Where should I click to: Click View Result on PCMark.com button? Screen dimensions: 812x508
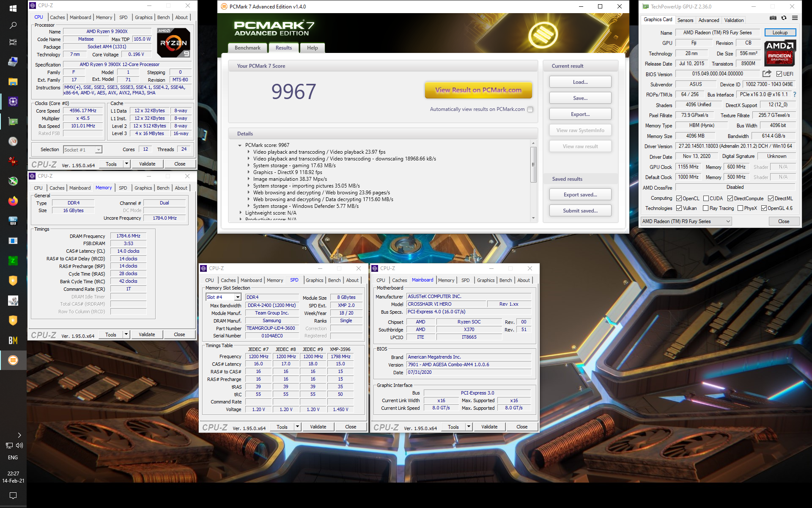click(x=478, y=90)
